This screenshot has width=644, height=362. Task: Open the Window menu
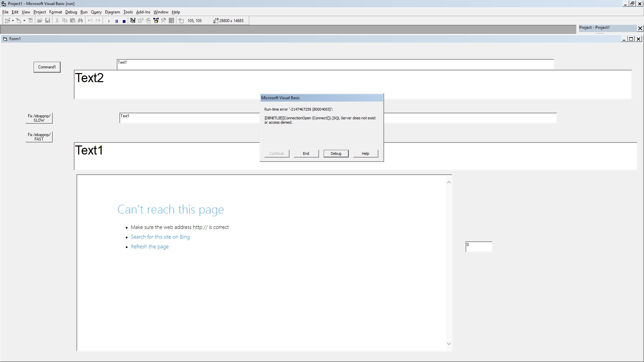click(161, 12)
